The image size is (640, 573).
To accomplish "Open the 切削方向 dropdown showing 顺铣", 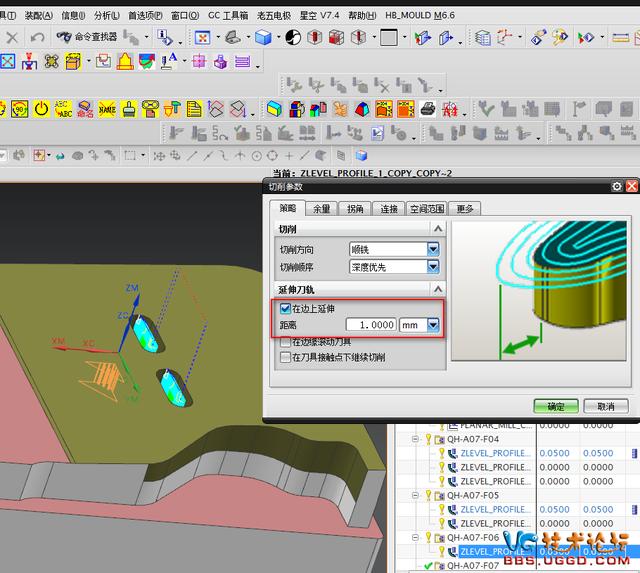I will click(433, 249).
